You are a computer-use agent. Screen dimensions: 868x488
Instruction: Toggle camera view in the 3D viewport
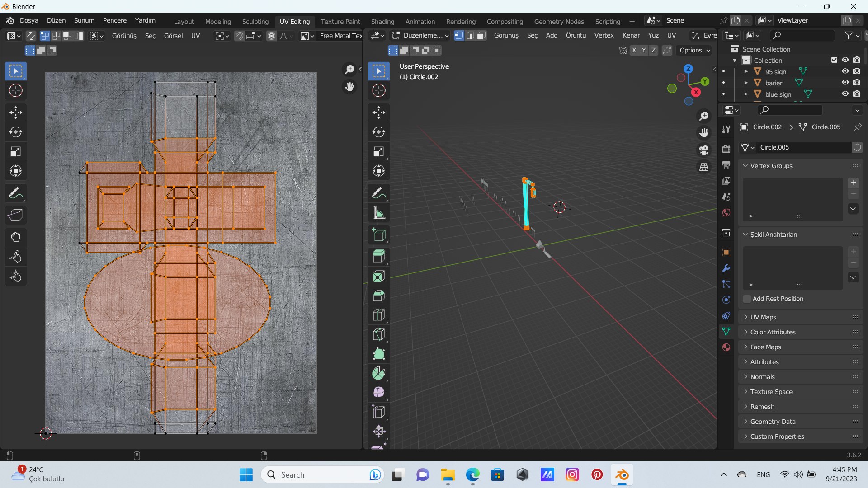[x=704, y=150]
